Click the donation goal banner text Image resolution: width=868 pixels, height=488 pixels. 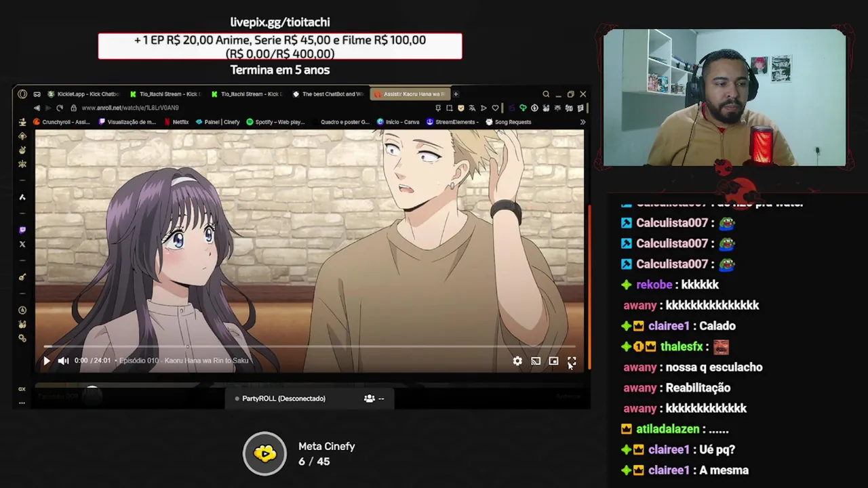coord(280,47)
